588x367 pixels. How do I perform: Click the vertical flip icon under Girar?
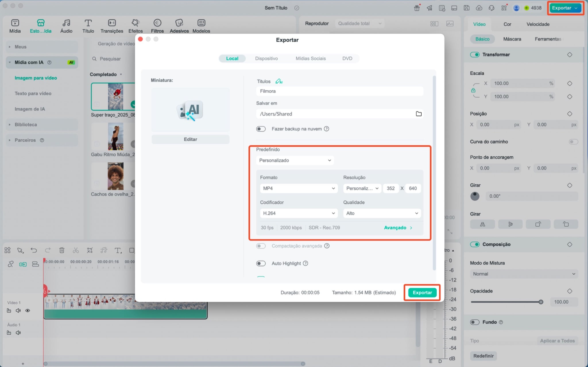pos(510,224)
